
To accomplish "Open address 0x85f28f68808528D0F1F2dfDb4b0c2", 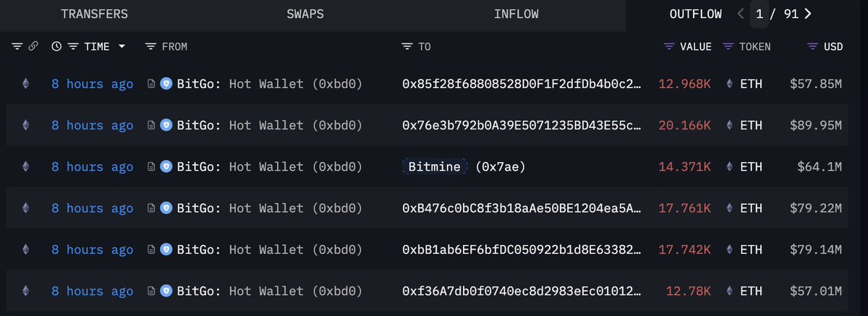I will pos(522,84).
